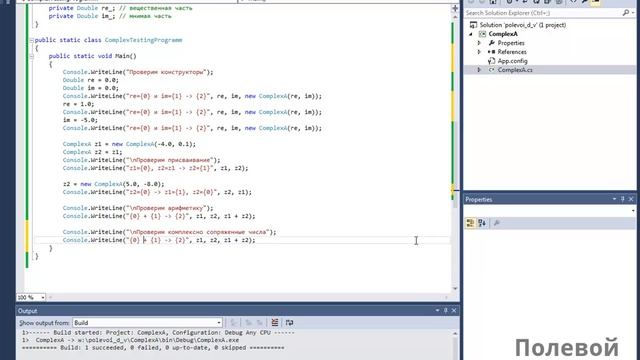
Task: Click the ComplexTestingProgramm class name
Action: [x=144, y=40]
